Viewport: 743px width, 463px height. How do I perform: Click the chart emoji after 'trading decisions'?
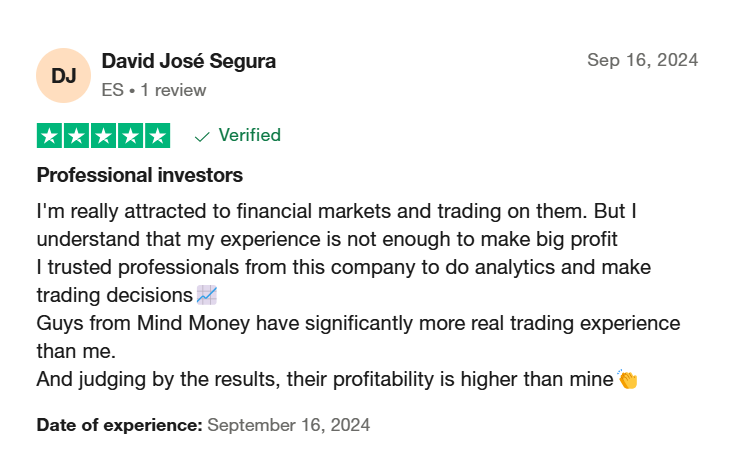[x=207, y=295]
